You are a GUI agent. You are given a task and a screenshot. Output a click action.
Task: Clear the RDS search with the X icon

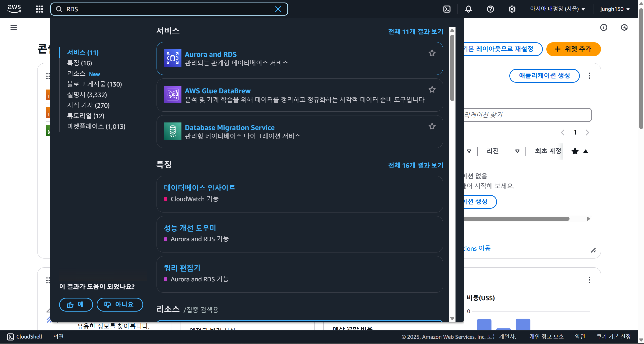278,9
